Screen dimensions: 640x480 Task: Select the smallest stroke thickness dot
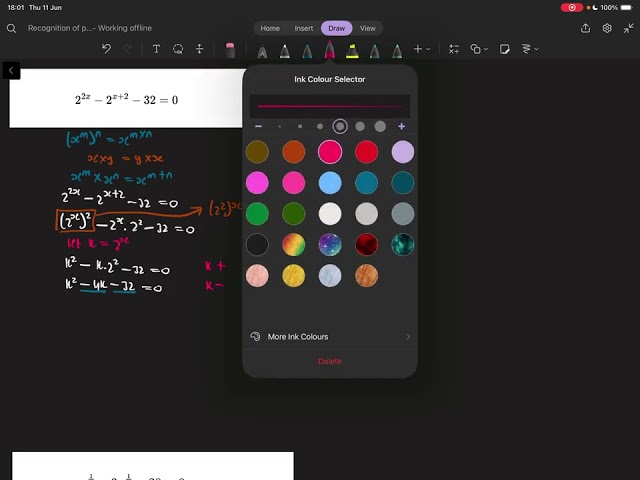click(x=280, y=127)
